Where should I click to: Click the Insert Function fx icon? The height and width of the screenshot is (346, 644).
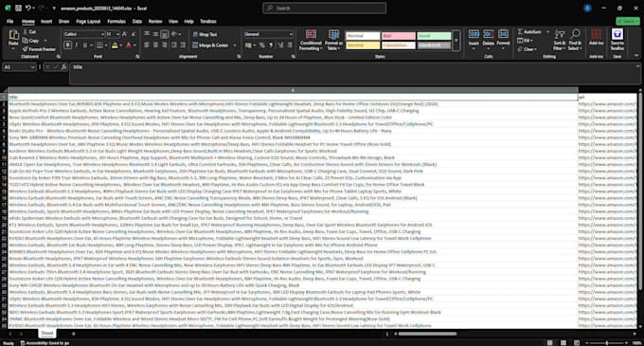tap(63, 67)
